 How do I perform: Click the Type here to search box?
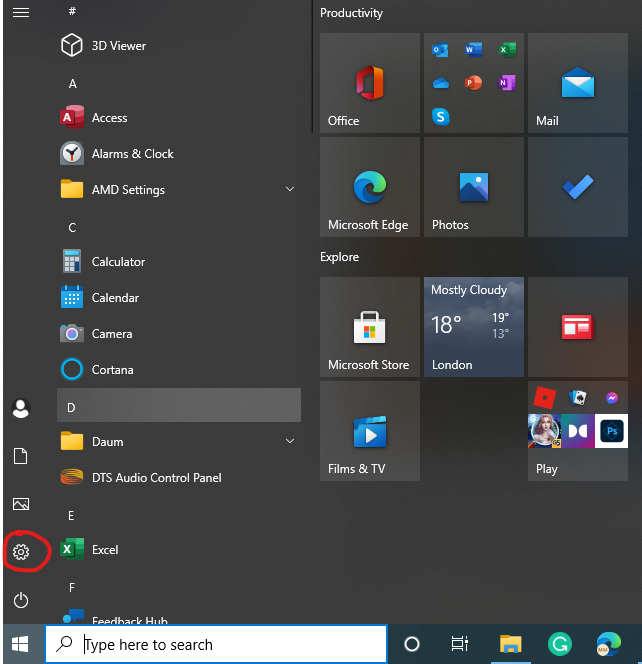(216, 644)
